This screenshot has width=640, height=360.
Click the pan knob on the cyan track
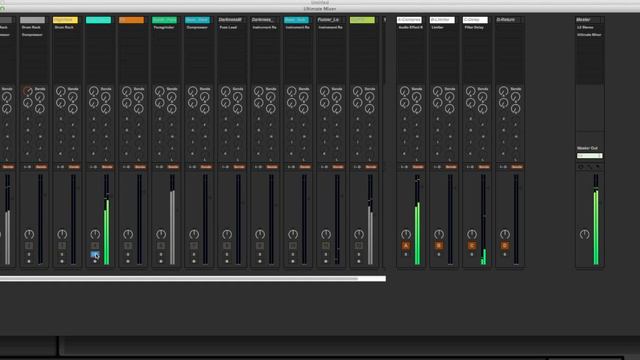point(95,234)
